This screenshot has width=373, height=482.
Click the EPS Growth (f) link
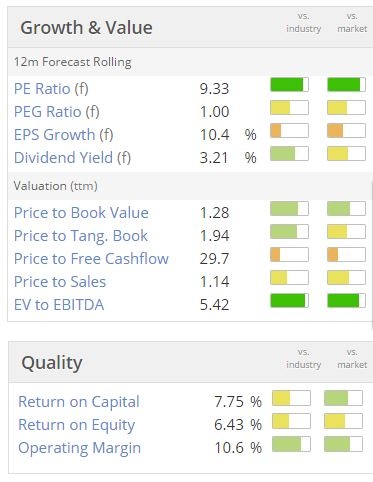point(64,135)
